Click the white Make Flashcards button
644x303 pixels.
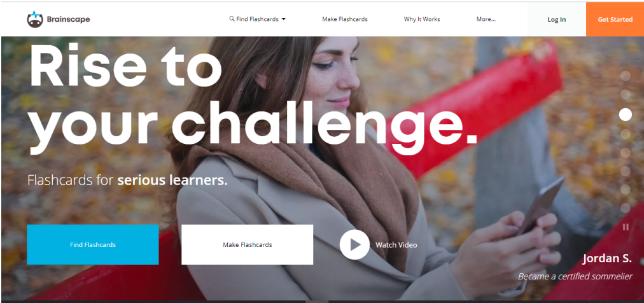click(248, 244)
